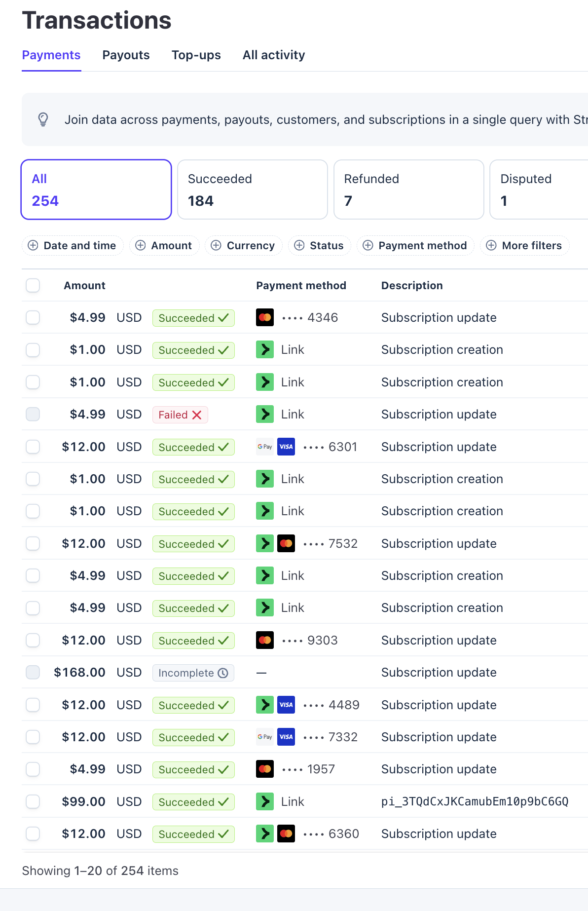Select the All 254 status card

96,190
